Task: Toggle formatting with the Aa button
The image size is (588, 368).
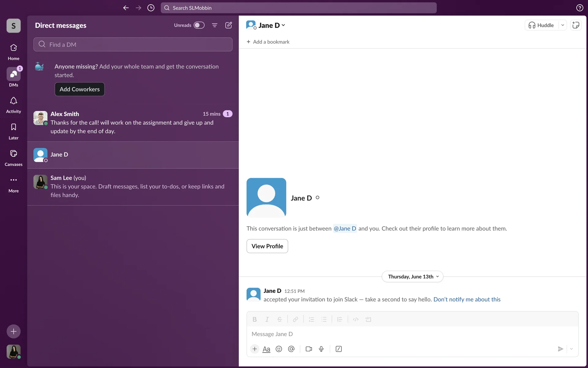Action: click(266, 349)
